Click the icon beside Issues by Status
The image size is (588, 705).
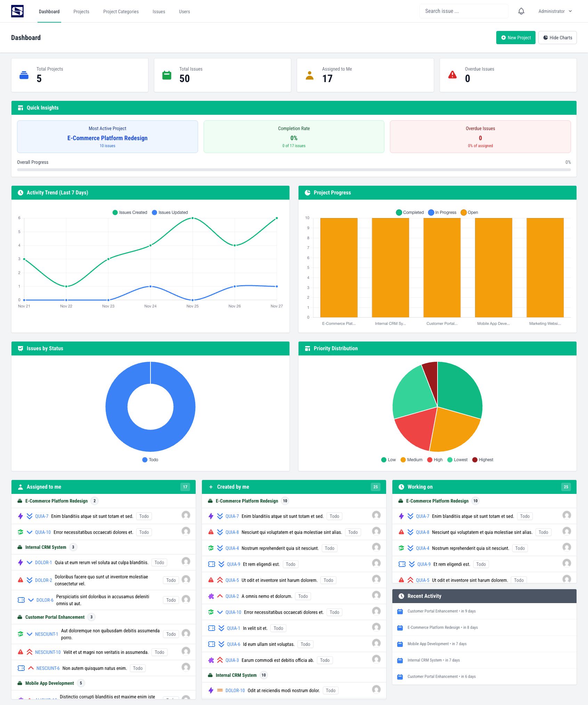(21, 349)
